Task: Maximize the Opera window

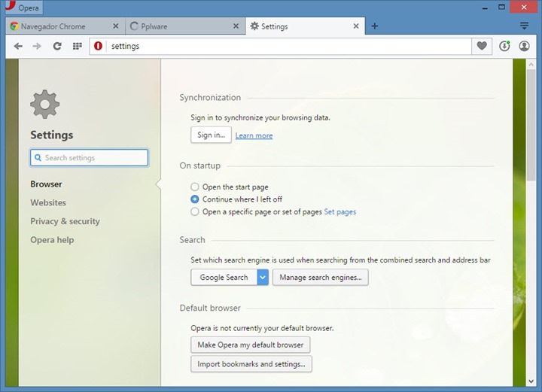Action: point(501,7)
